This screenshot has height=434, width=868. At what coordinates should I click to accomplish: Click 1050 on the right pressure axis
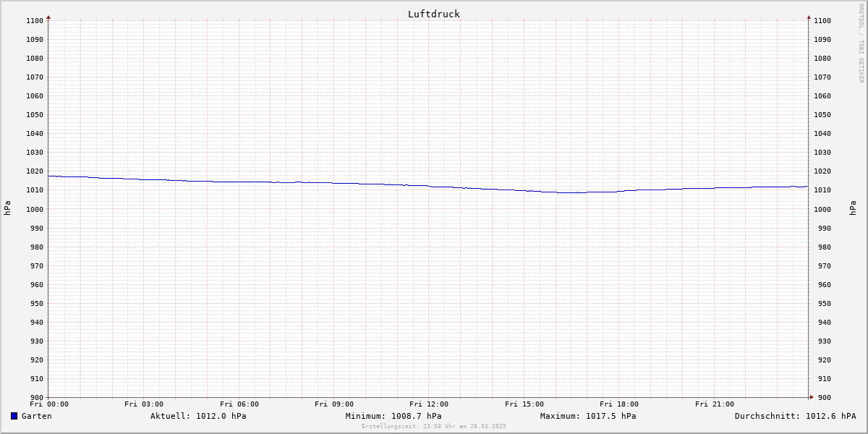coord(822,115)
